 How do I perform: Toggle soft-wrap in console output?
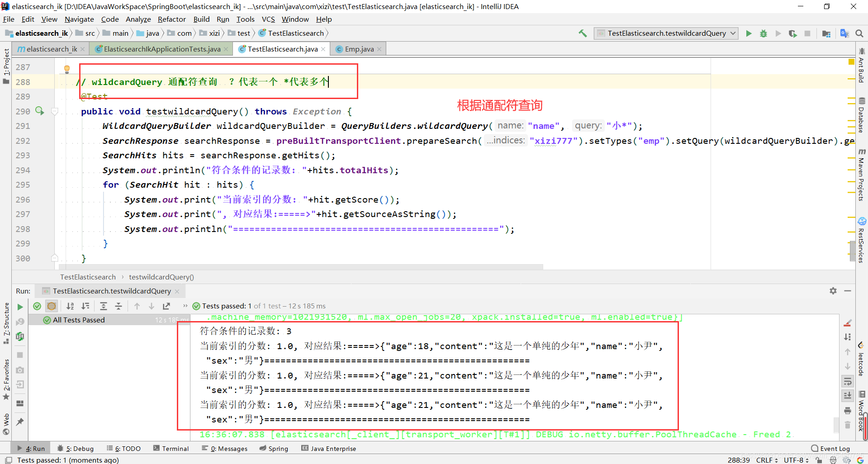(x=848, y=381)
